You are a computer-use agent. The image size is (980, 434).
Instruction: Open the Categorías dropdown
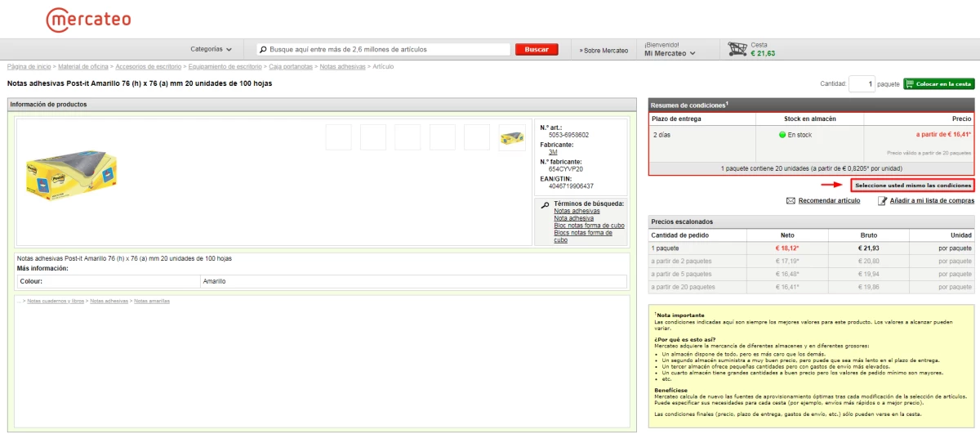click(x=211, y=50)
